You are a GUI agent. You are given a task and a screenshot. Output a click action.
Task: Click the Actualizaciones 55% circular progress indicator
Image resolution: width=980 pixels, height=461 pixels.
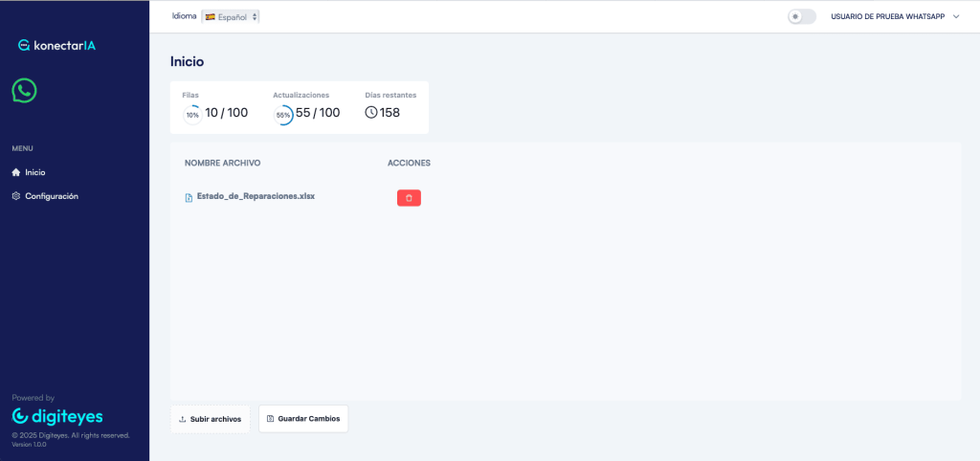pos(283,115)
